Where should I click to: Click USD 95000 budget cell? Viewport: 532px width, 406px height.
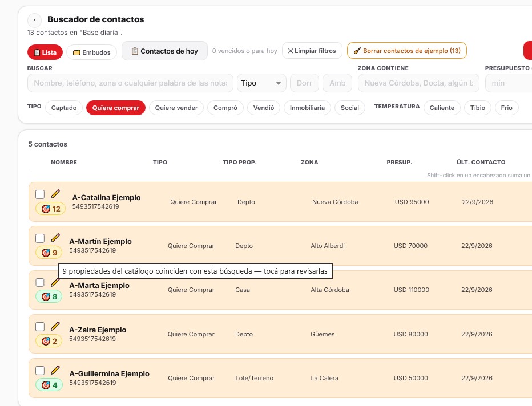click(412, 202)
